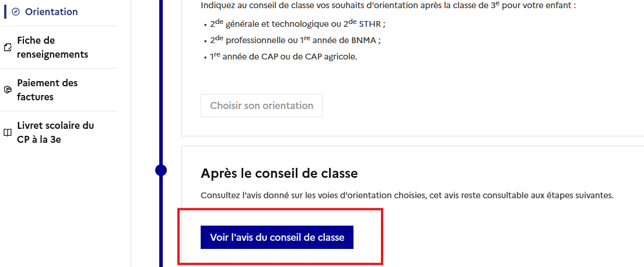The width and height of the screenshot is (644, 267).
Task: Open Livret scolaire du CP à la 3e
Action: click(x=55, y=132)
